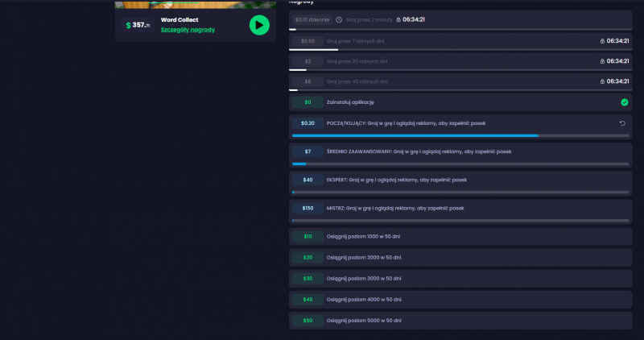Screen dimensions: 644x340
Task: Click the lock icon in the $2 reward row
Action: (x=601, y=61)
